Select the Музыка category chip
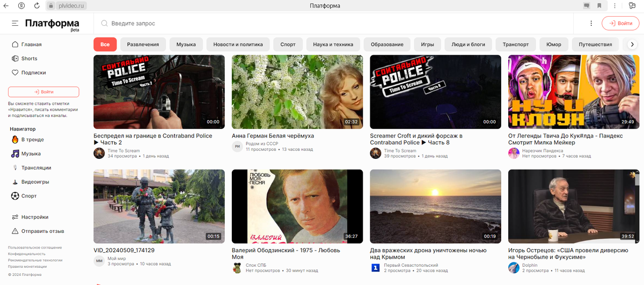Viewport: 644px width, 285px height. pyautogui.click(x=186, y=45)
